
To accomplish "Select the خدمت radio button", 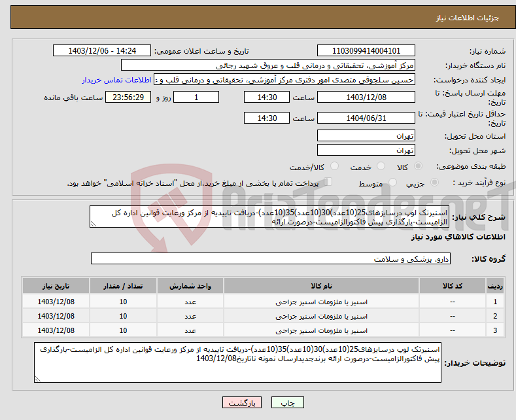I will pyautogui.click(x=381, y=166).
